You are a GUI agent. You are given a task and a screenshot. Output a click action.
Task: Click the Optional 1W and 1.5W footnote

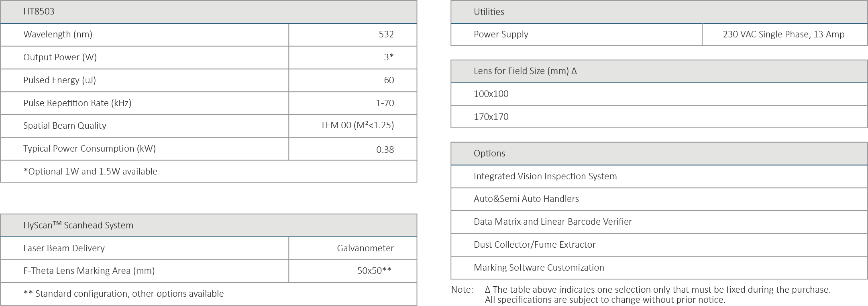90,172
